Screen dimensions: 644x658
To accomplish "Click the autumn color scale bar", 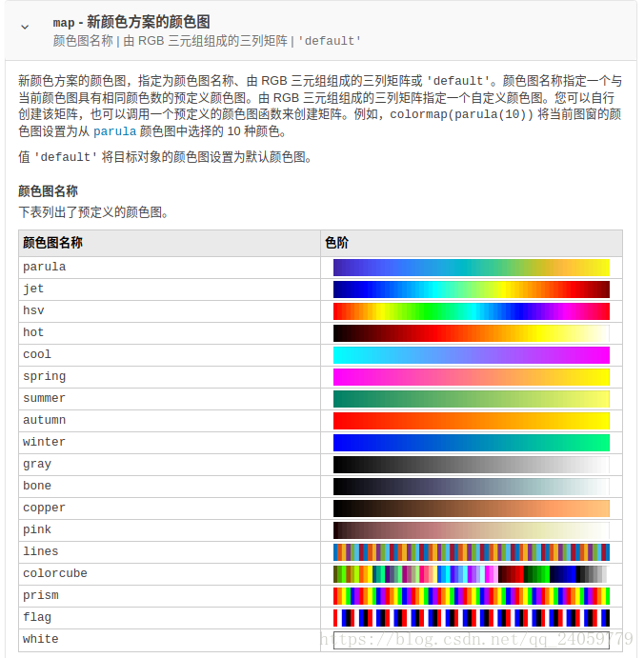I will click(471, 421).
